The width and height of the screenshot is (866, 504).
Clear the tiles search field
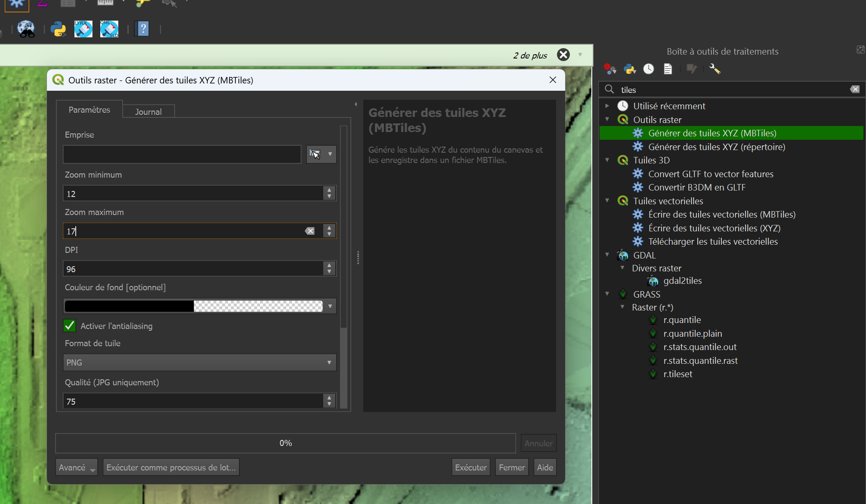pyautogui.click(x=854, y=89)
